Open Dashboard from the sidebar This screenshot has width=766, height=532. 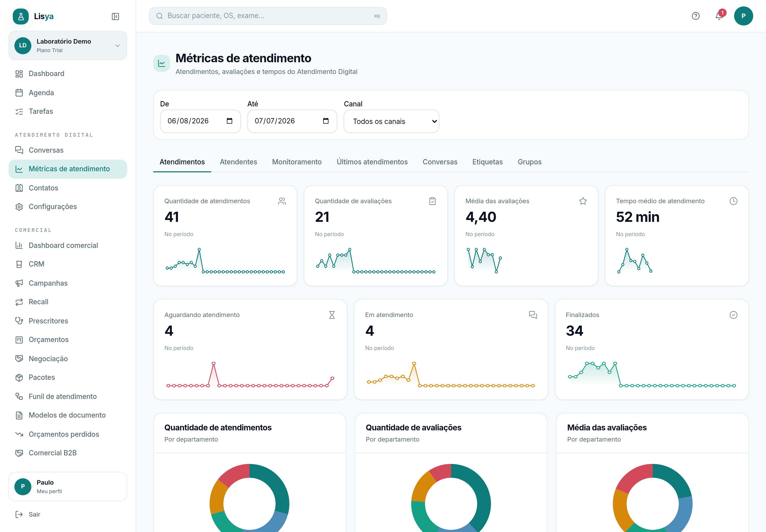click(x=68, y=74)
